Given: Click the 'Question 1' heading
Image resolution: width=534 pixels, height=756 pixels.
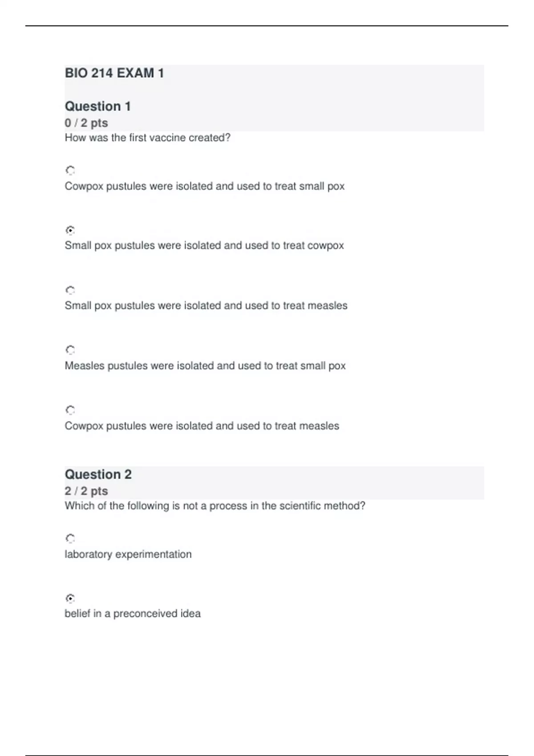Looking at the screenshot, I should (98, 106).
